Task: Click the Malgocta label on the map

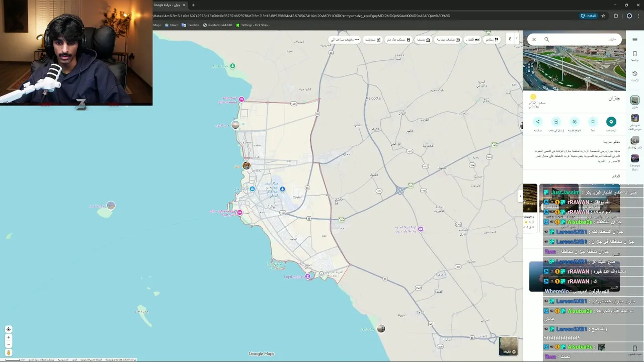Action: (x=373, y=98)
